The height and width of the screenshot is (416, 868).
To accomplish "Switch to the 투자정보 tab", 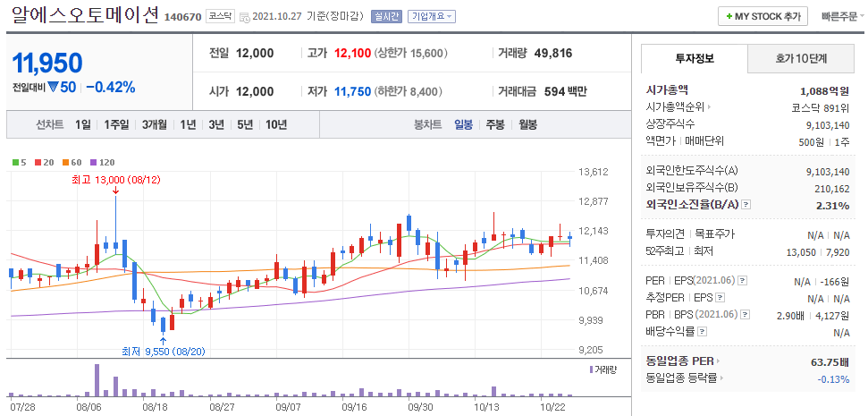I will click(x=695, y=58).
